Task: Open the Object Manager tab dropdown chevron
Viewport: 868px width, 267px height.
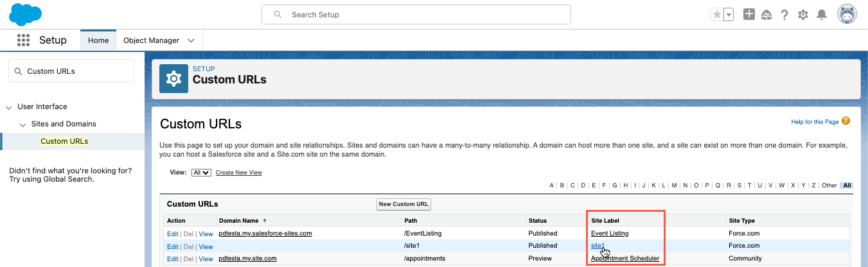Action: 191,40
